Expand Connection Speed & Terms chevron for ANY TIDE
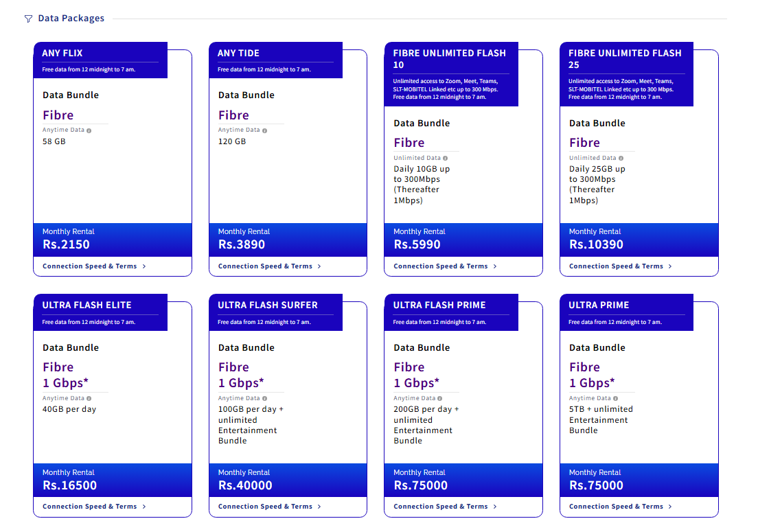The image size is (758, 532). 319,266
